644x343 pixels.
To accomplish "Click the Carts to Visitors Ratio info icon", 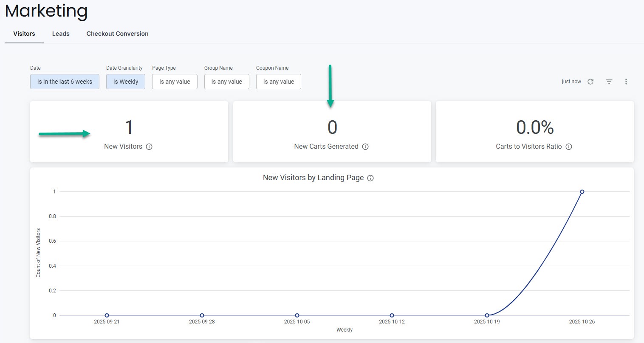I will 569,147.
